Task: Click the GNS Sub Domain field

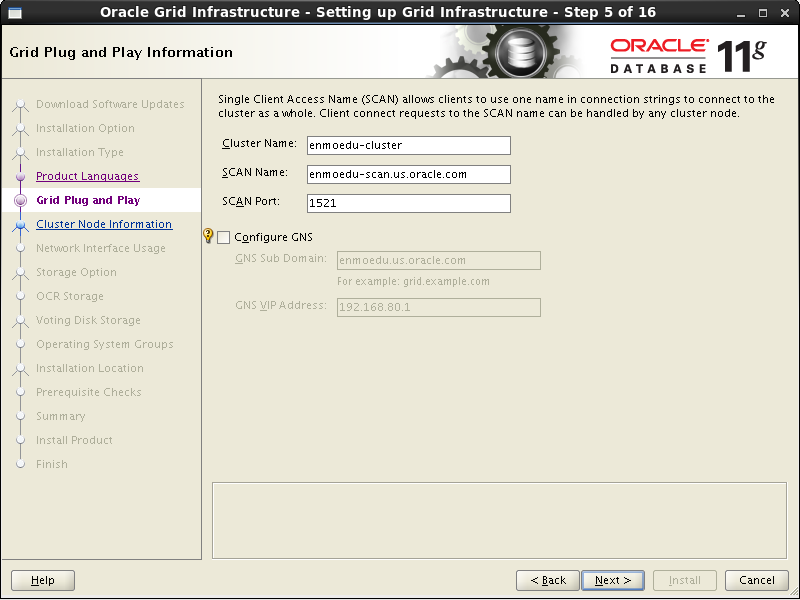Action: pos(439,260)
